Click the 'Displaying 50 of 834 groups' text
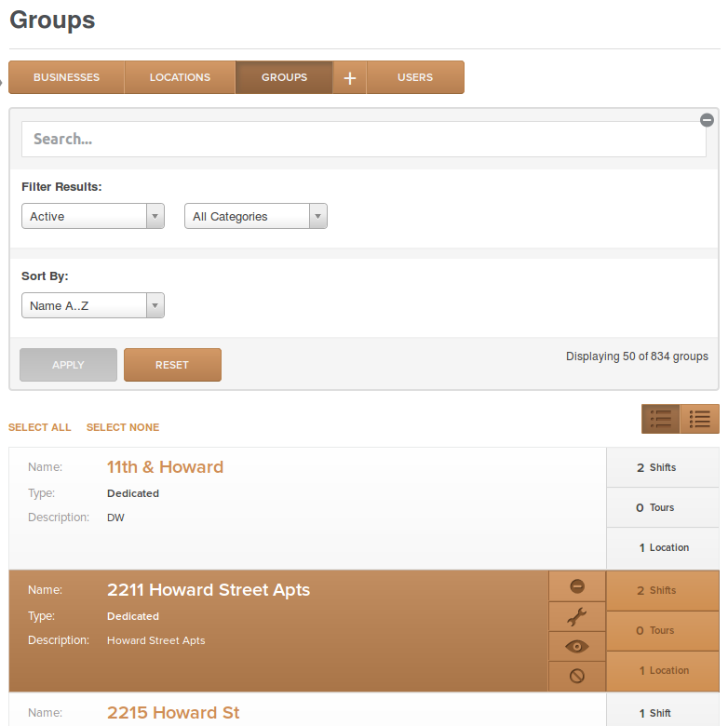The width and height of the screenshot is (728, 726). coord(637,356)
